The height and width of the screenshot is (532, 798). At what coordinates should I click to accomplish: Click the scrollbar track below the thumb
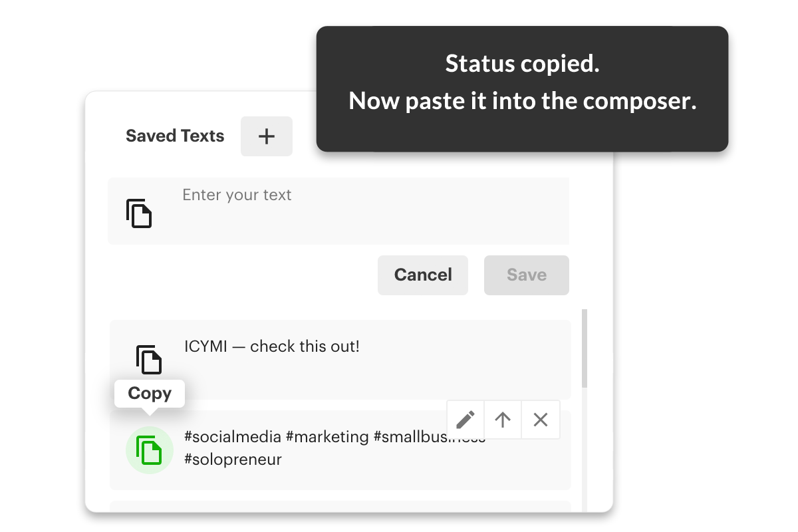585,449
